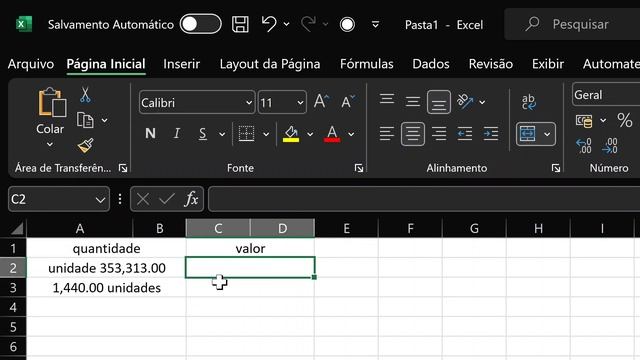640x360 pixels.
Task: Click the Percent style icon
Action: (x=625, y=120)
